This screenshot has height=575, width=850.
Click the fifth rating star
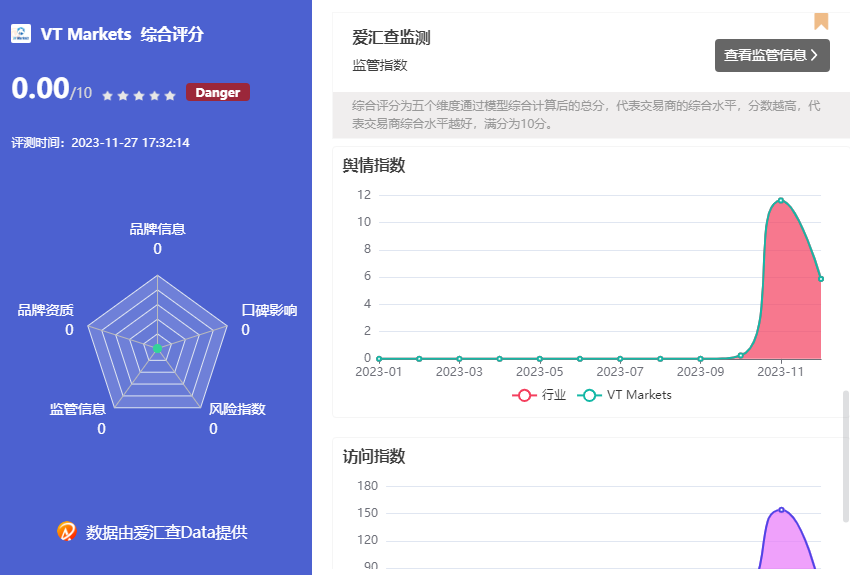(x=170, y=96)
